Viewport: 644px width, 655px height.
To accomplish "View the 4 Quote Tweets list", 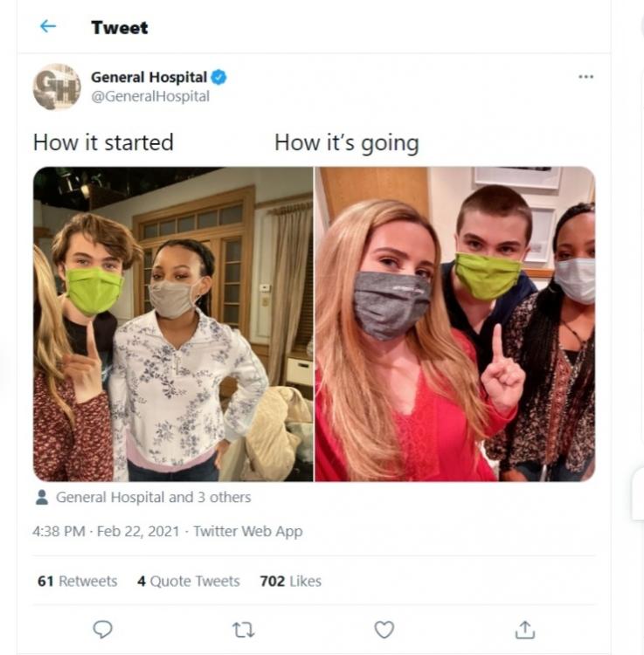I will click(188, 581).
